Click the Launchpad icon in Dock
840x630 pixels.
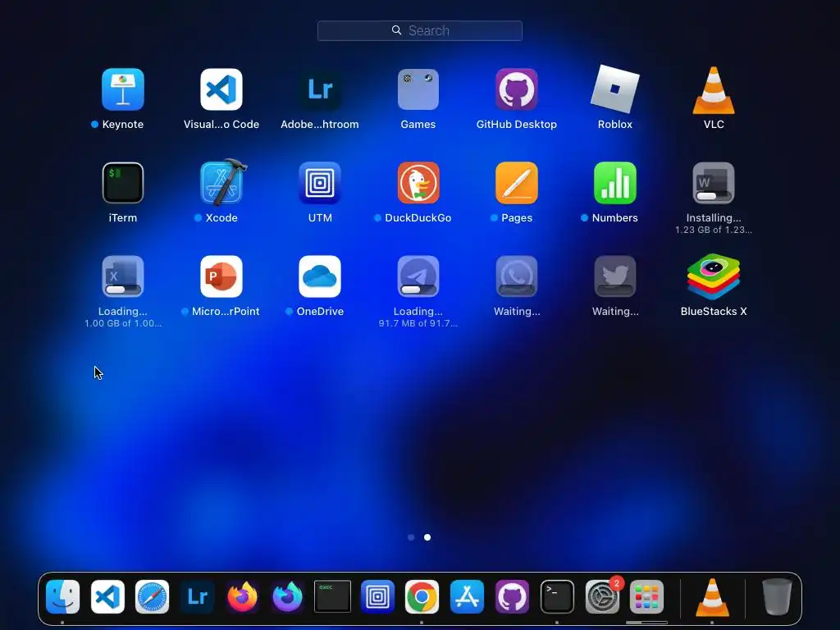point(646,597)
